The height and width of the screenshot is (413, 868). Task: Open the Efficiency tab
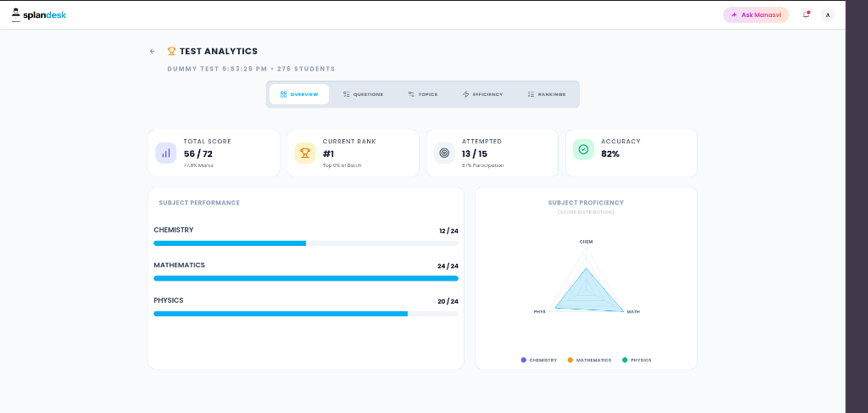click(482, 94)
